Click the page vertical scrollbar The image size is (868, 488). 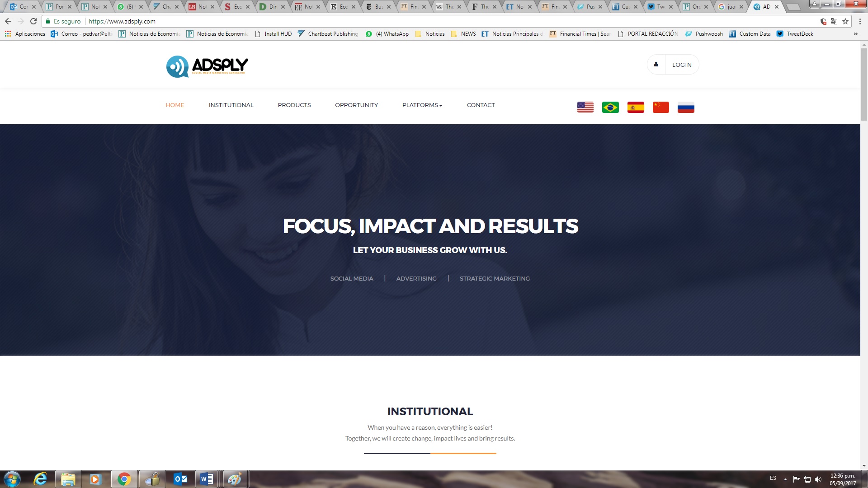[x=864, y=255]
